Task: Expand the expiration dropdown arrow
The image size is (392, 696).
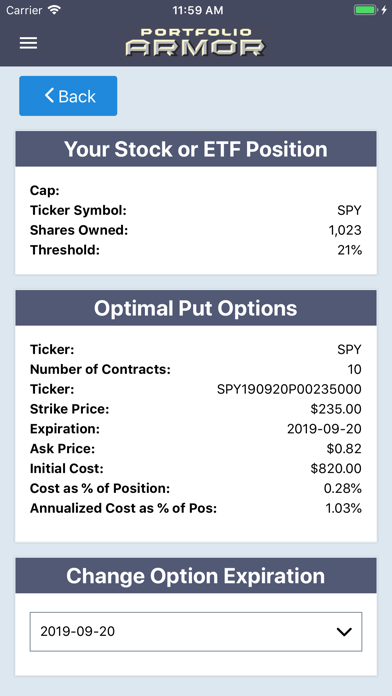Action: (x=344, y=632)
